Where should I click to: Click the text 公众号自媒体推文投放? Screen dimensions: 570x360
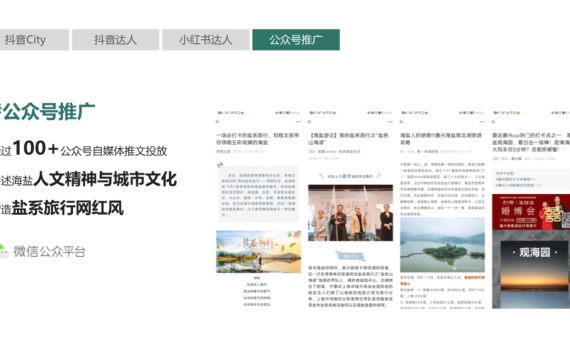click(114, 151)
